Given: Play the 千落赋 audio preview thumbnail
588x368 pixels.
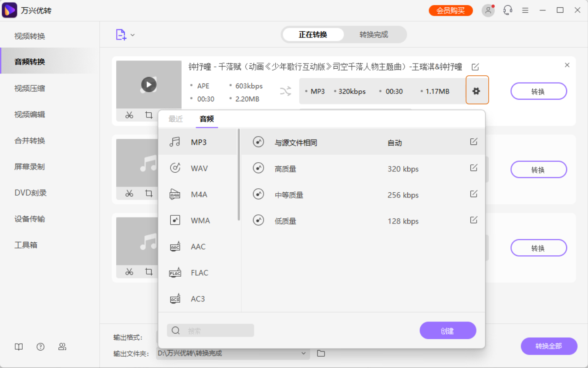Looking at the screenshot, I should coord(149,84).
